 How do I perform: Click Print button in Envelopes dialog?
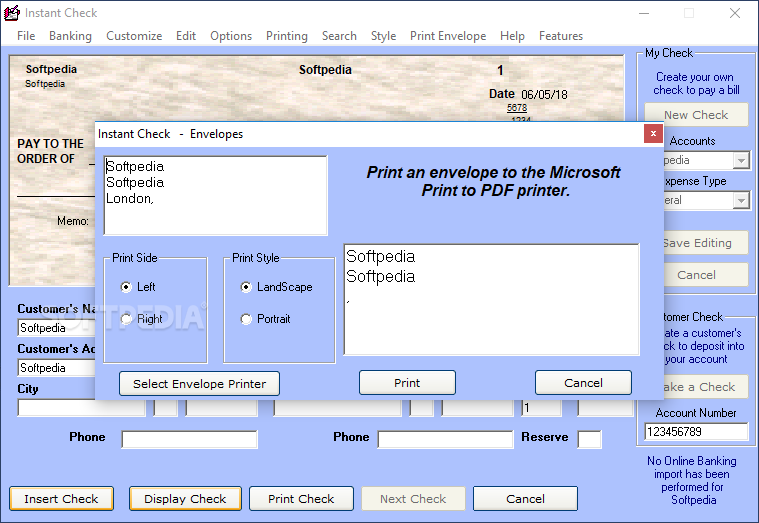[407, 383]
